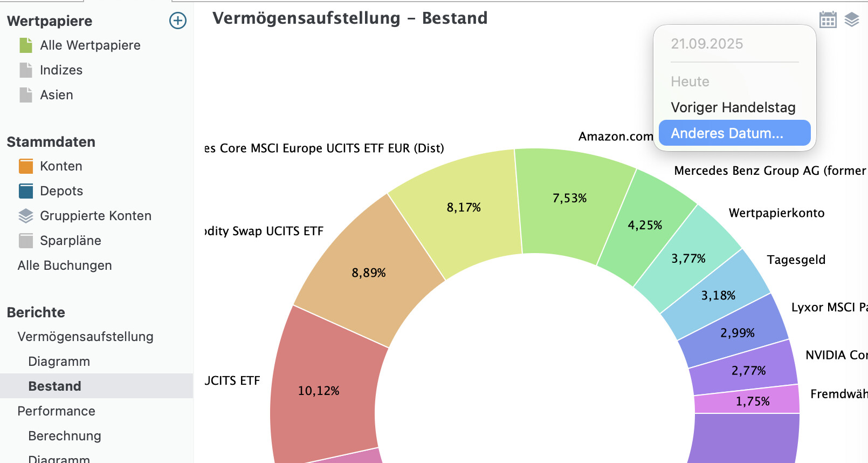Click the grey Sparpläne icon
This screenshot has height=463, width=868.
click(x=26, y=241)
